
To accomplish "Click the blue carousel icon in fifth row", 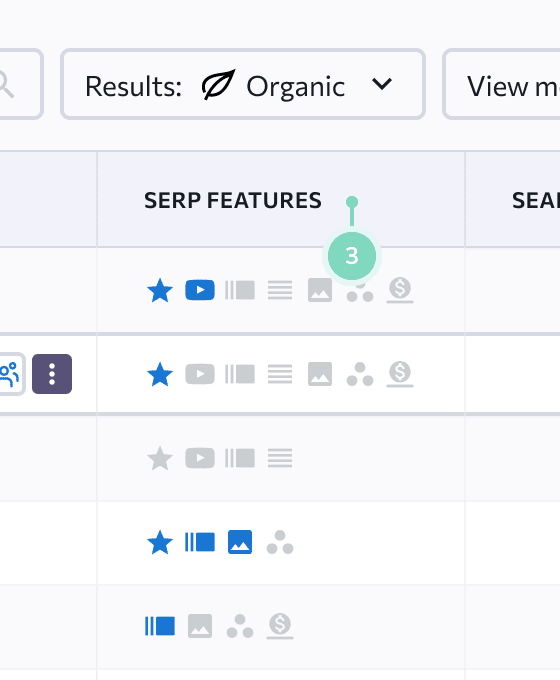I will click(x=160, y=626).
